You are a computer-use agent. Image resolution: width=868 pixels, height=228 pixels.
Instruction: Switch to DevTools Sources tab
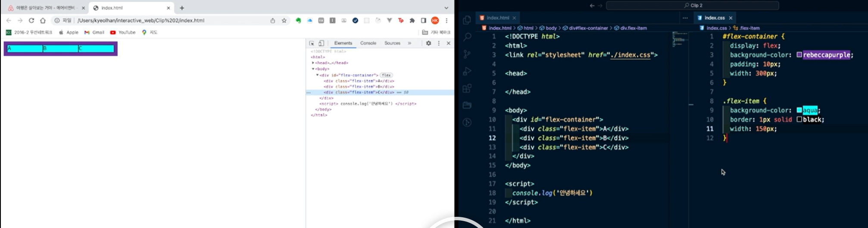coord(392,43)
